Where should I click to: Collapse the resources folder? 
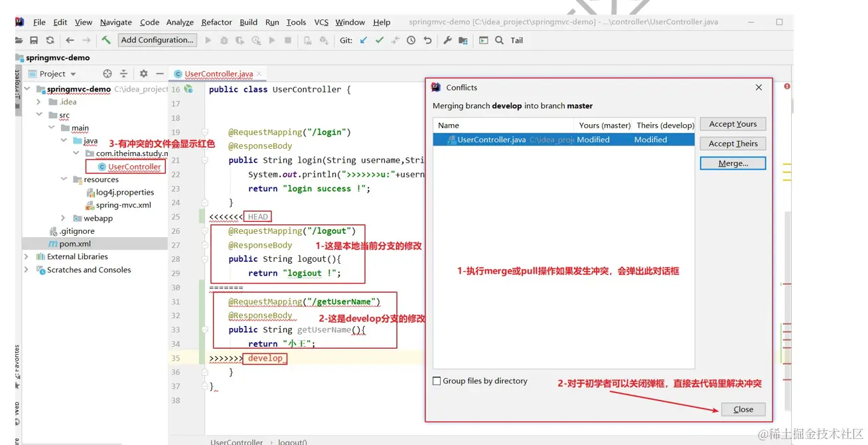point(64,179)
